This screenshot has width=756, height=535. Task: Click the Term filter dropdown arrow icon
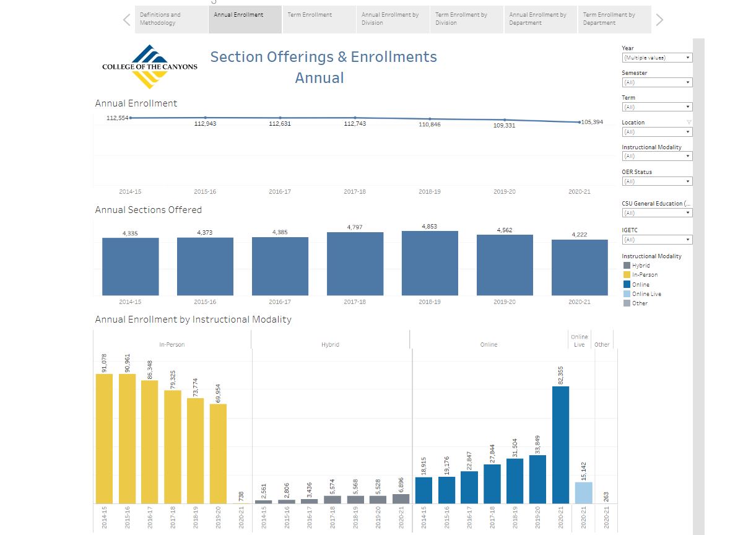tap(689, 107)
